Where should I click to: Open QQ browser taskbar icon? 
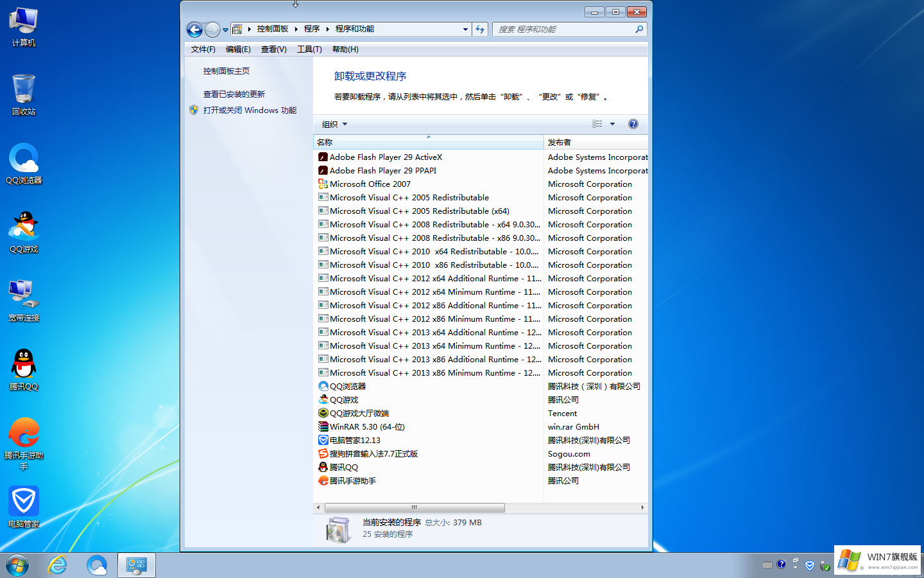pyautogui.click(x=97, y=565)
